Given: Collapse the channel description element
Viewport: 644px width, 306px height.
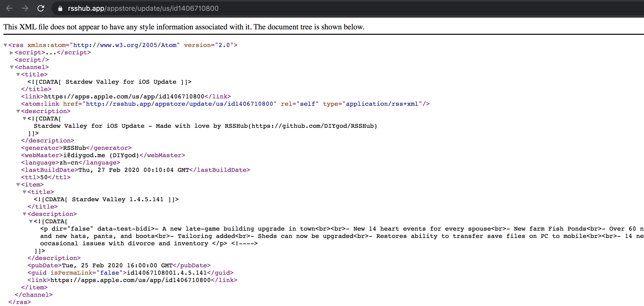Looking at the screenshot, I should coord(18,111).
